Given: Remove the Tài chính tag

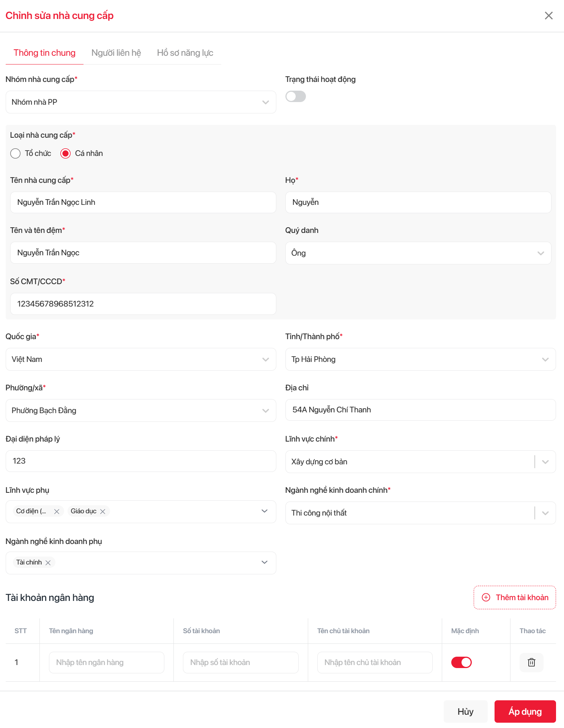Looking at the screenshot, I should pos(48,563).
